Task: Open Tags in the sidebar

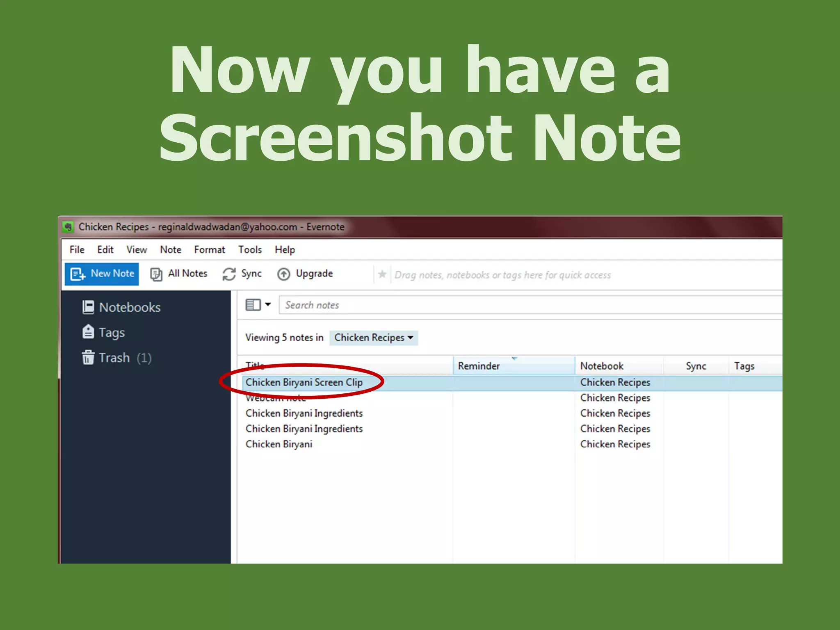Action: pos(112,333)
